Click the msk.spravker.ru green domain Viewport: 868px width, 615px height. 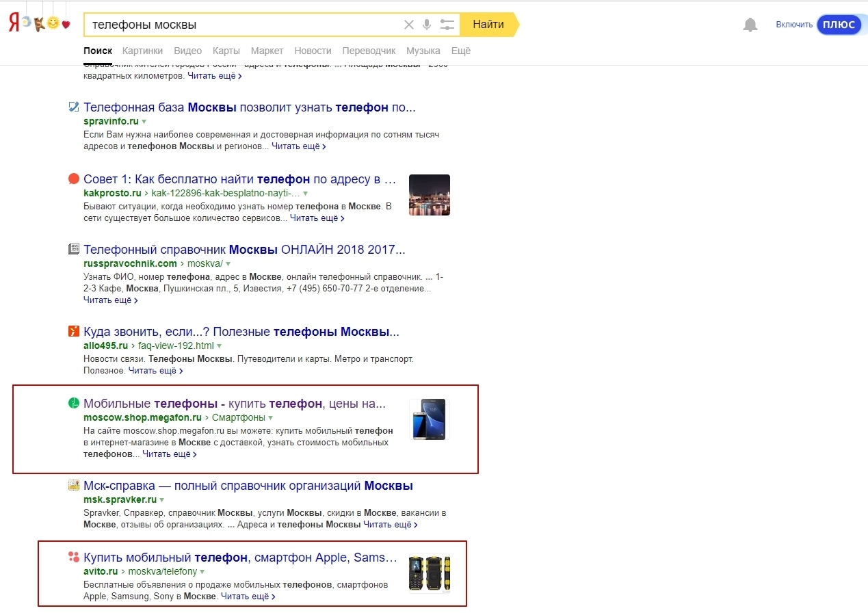click(x=120, y=500)
